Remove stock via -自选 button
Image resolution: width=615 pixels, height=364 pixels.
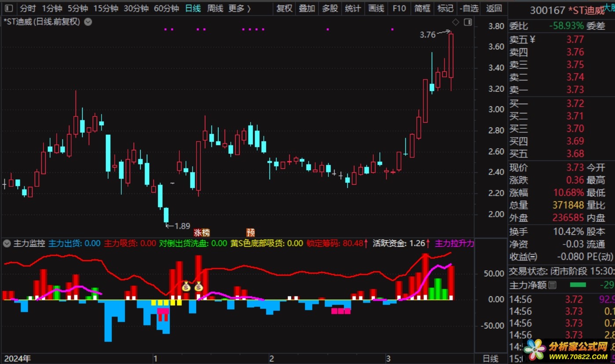coord(469,8)
